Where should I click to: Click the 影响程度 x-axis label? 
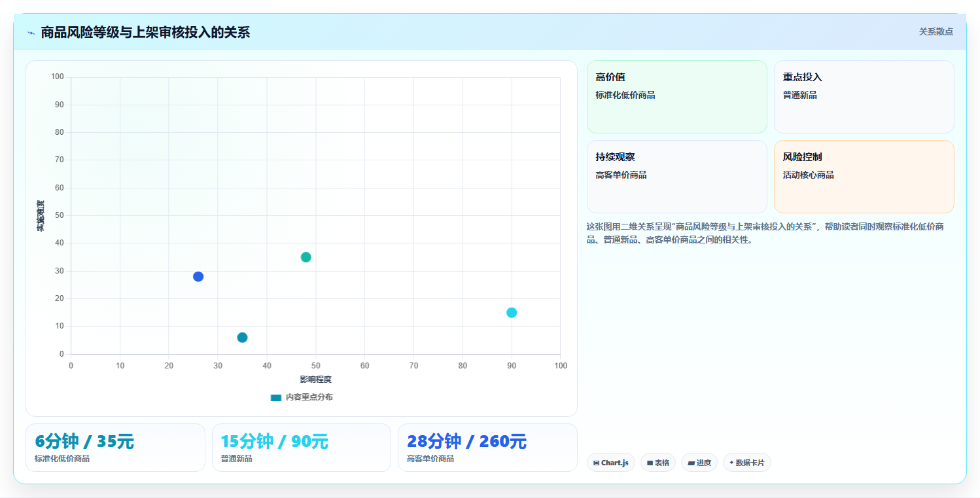point(316,380)
